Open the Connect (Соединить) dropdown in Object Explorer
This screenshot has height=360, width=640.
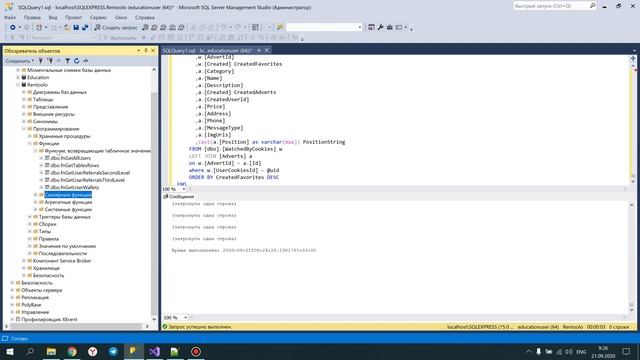[x=20, y=61]
